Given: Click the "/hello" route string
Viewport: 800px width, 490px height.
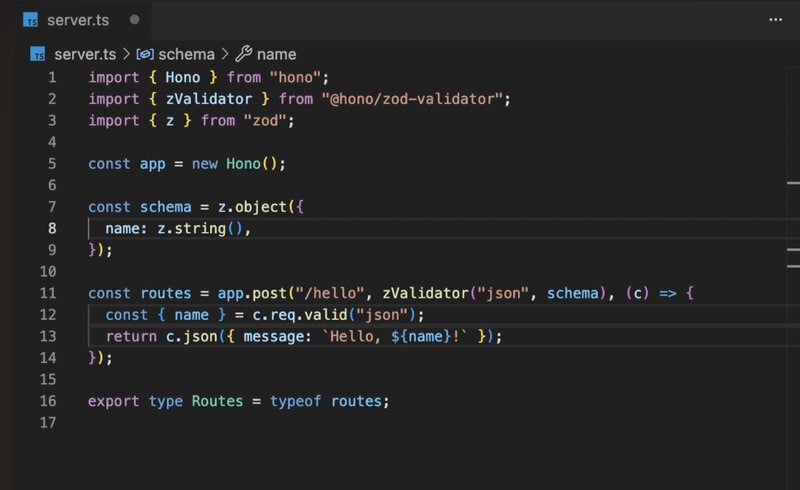Looking at the screenshot, I should [x=330, y=293].
